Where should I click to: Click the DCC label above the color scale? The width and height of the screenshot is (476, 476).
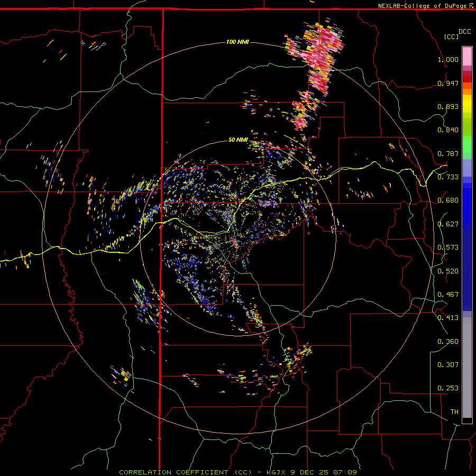point(464,32)
